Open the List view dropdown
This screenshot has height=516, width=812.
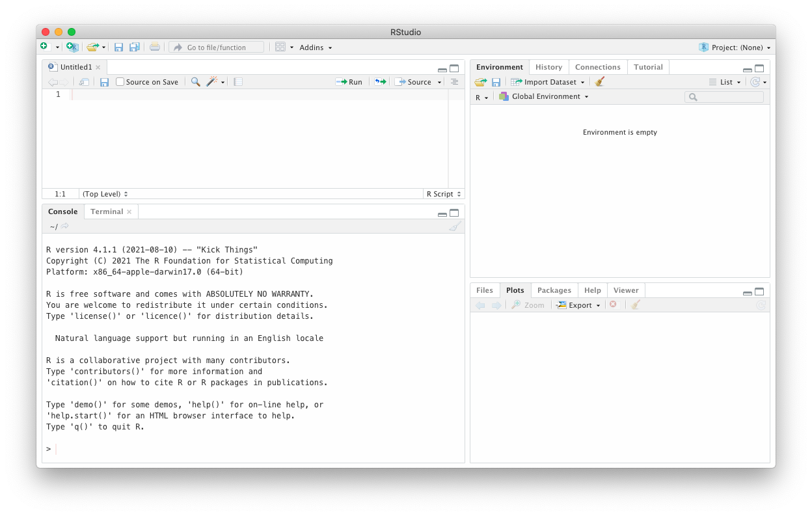[x=725, y=82]
